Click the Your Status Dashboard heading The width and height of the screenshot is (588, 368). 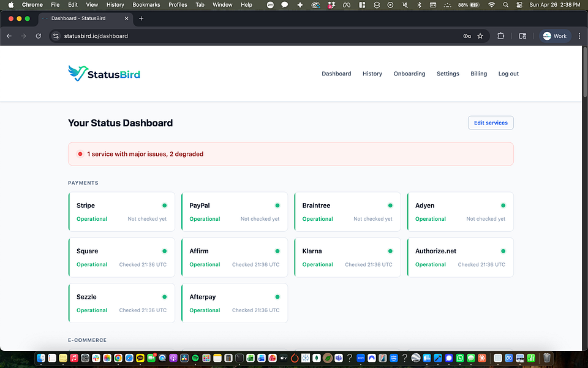[x=121, y=123]
